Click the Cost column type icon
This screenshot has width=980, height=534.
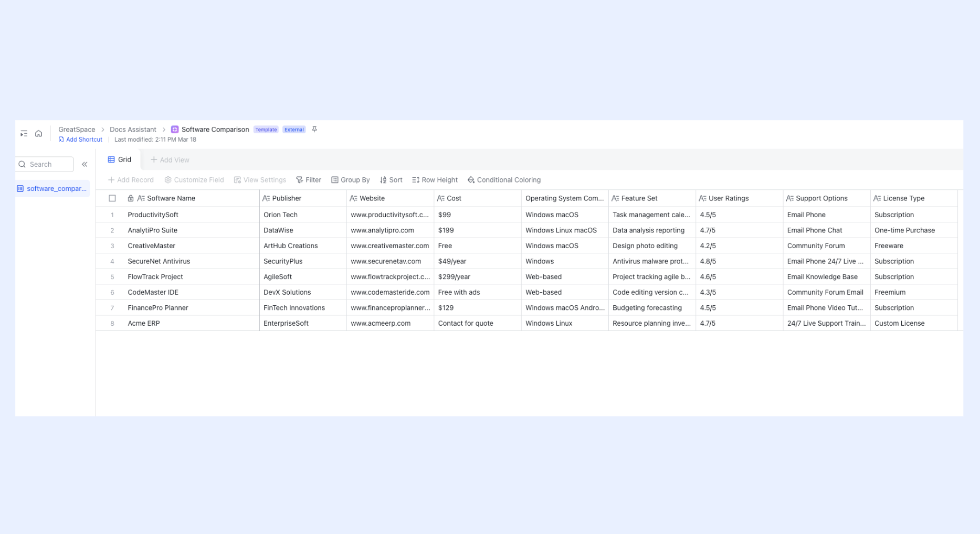pos(441,198)
